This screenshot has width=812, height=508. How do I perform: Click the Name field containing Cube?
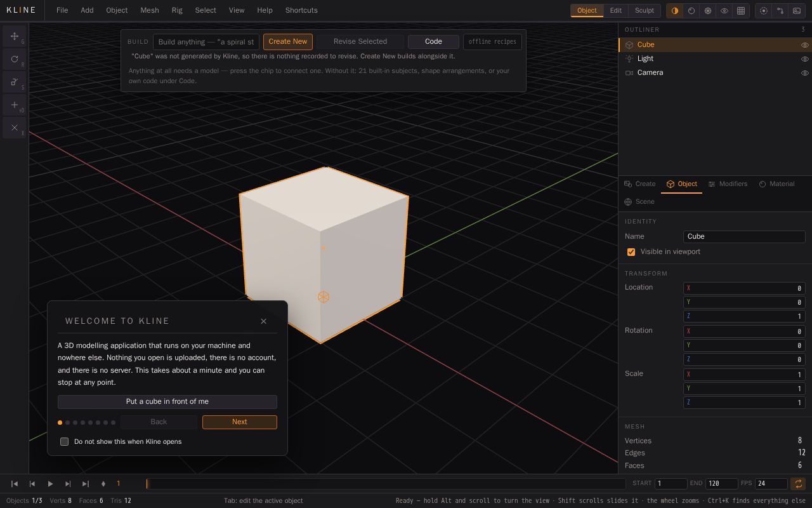[x=744, y=237]
